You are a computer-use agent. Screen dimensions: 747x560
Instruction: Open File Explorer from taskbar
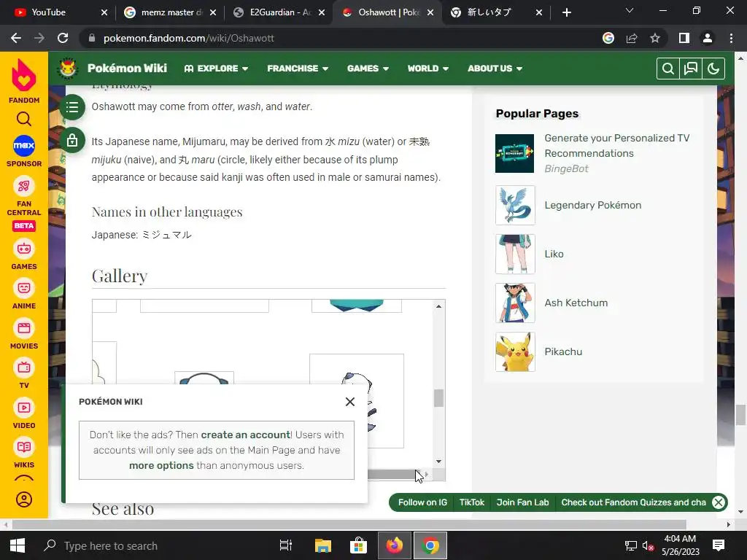[x=322, y=545]
